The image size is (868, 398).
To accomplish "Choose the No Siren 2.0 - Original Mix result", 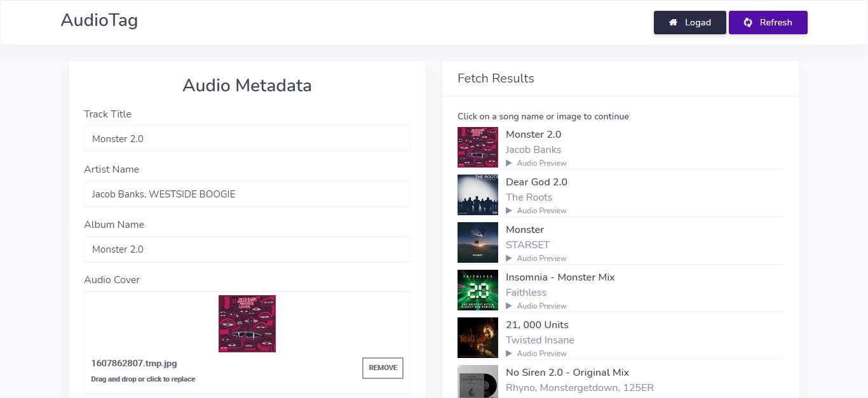I will tap(567, 373).
